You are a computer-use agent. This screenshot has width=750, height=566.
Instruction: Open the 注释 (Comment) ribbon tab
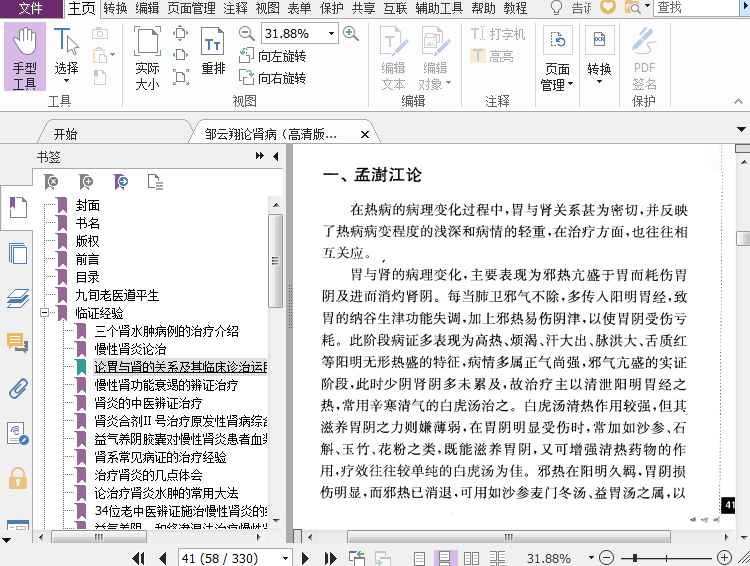tap(235, 8)
